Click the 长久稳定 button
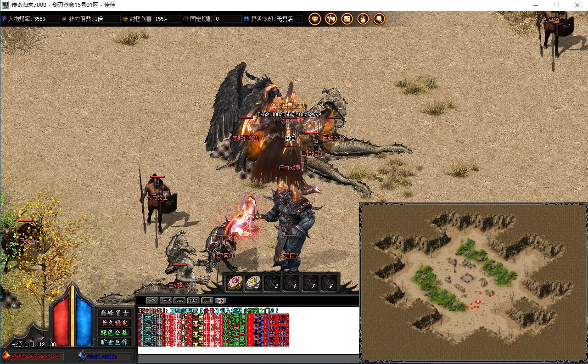588x364 pixels. click(114, 323)
